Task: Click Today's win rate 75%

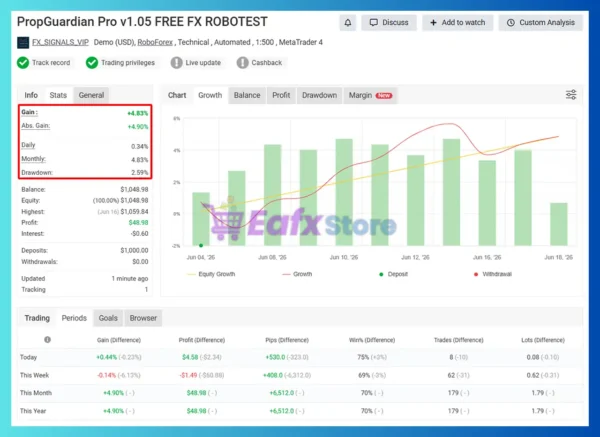Action: 363,357
